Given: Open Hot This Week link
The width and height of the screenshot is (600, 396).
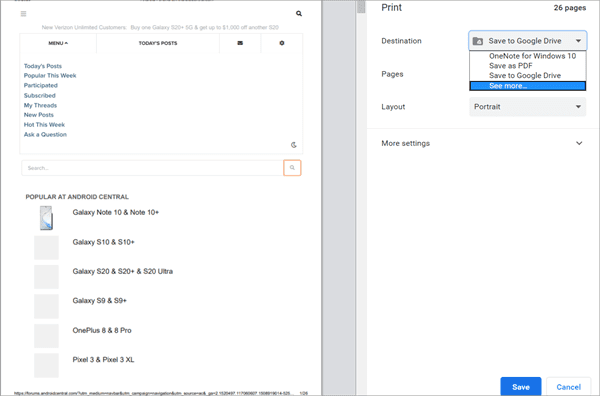Looking at the screenshot, I should click(44, 125).
